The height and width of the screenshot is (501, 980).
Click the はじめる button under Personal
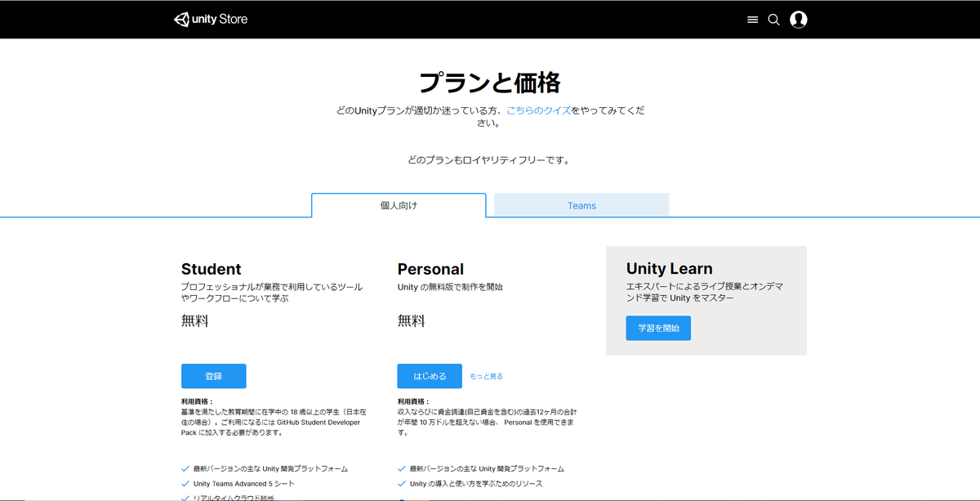pyautogui.click(x=430, y=376)
